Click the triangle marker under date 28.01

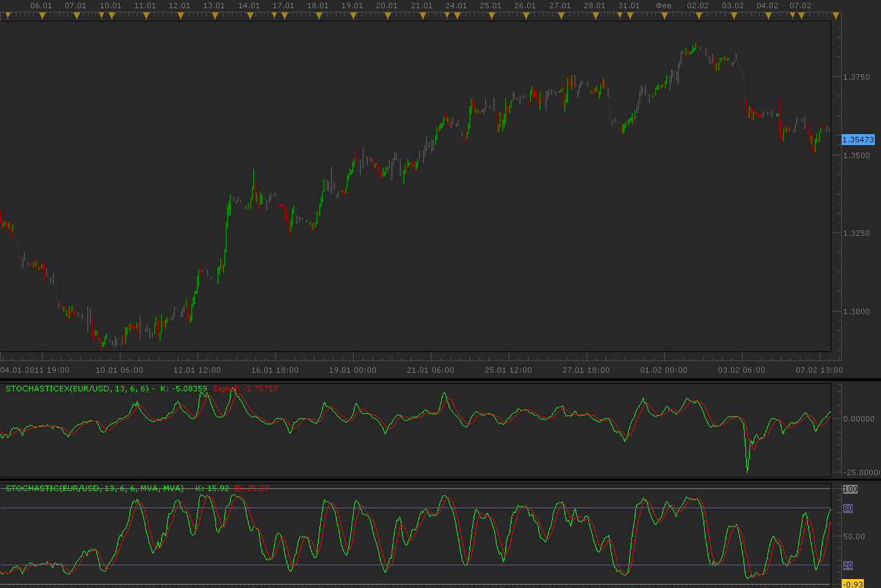(x=595, y=15)
